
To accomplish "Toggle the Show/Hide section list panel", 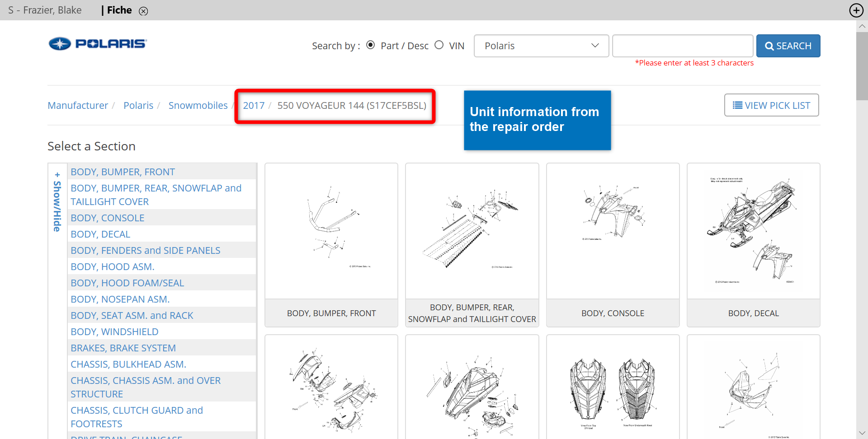I will coord(57,201).
